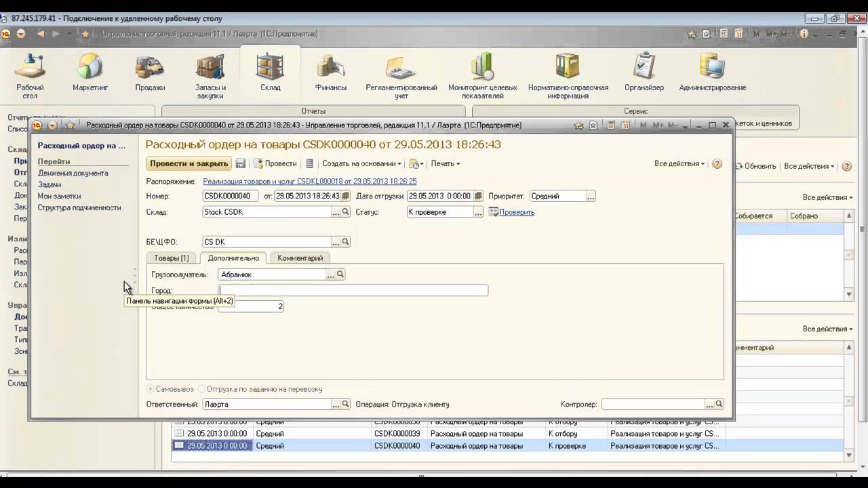Click the scroll down arrow in the background upper list
868x488 pixels.
849,294
